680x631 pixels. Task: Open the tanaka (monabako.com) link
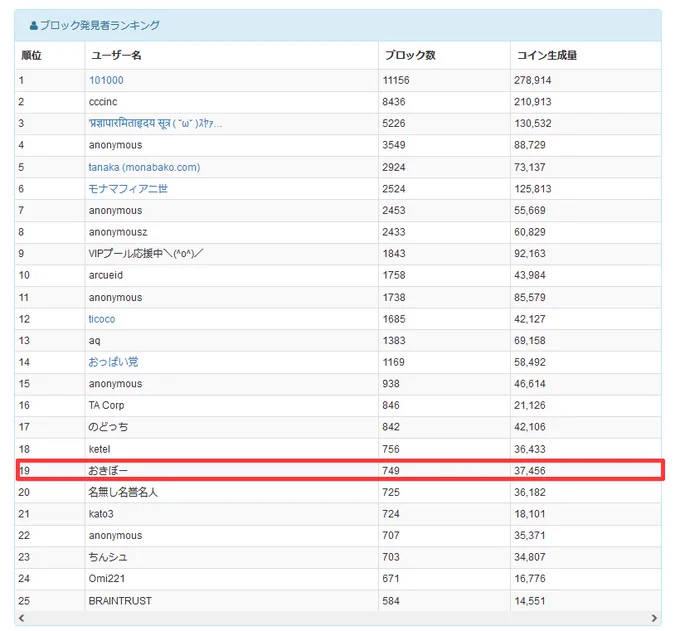tap(144, 167)
